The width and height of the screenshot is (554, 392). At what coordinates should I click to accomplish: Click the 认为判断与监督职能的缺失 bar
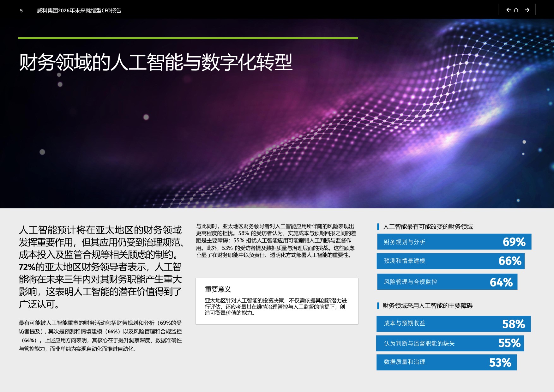tap(450, 343)
